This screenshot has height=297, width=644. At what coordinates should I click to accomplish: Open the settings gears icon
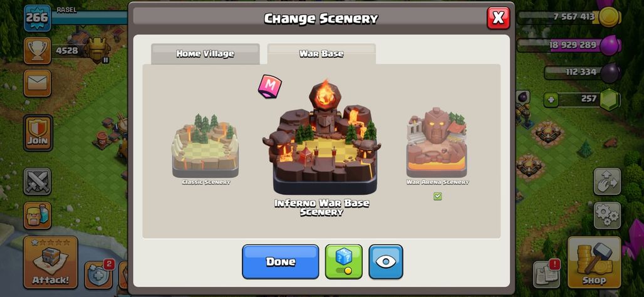click(x=607, y=216)
